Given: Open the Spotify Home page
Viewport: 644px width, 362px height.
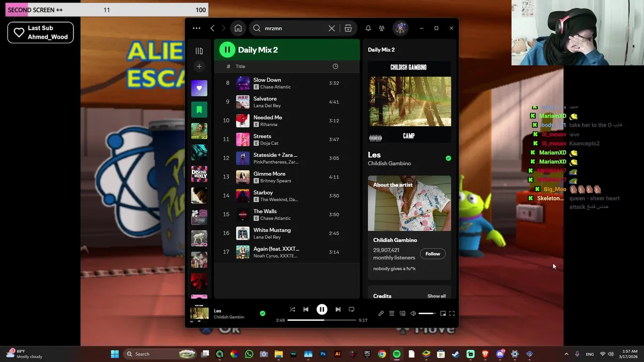Looking at the screenshot, I should pos(238,28).
